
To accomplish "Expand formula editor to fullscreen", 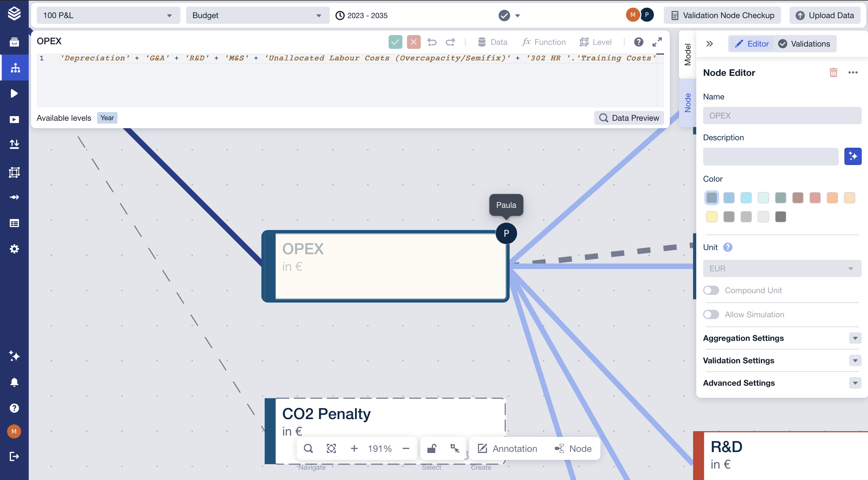I will [x=657, y=42].
